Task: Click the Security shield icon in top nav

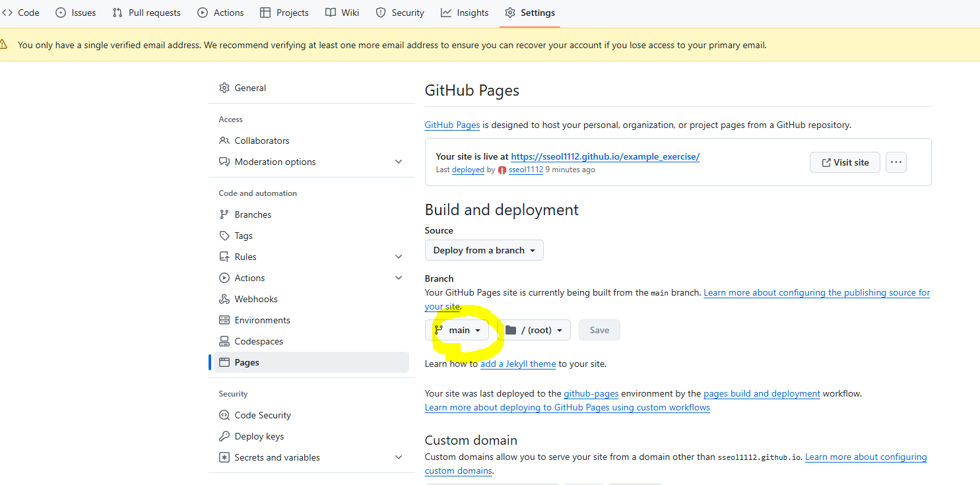Action: [381, 13]
